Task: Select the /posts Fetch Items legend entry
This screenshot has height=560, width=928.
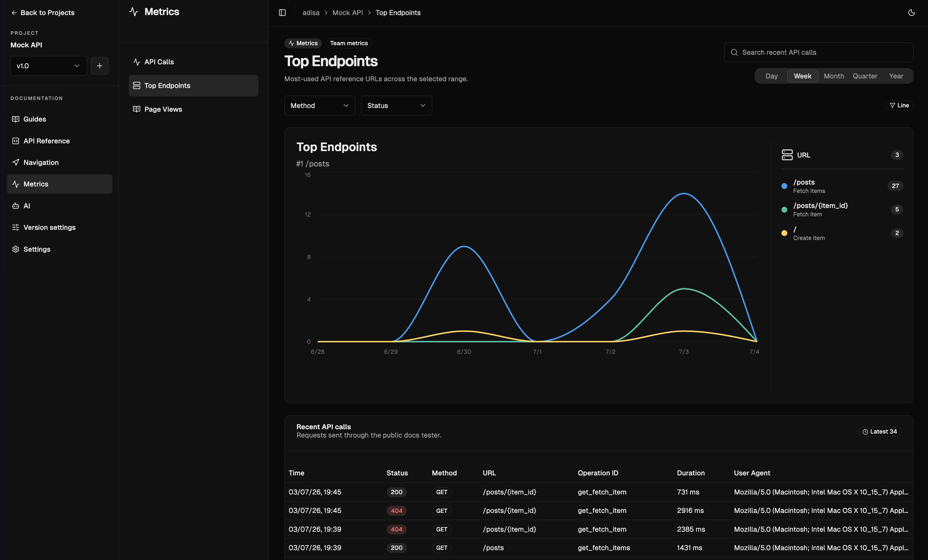Action: [842, 186]
